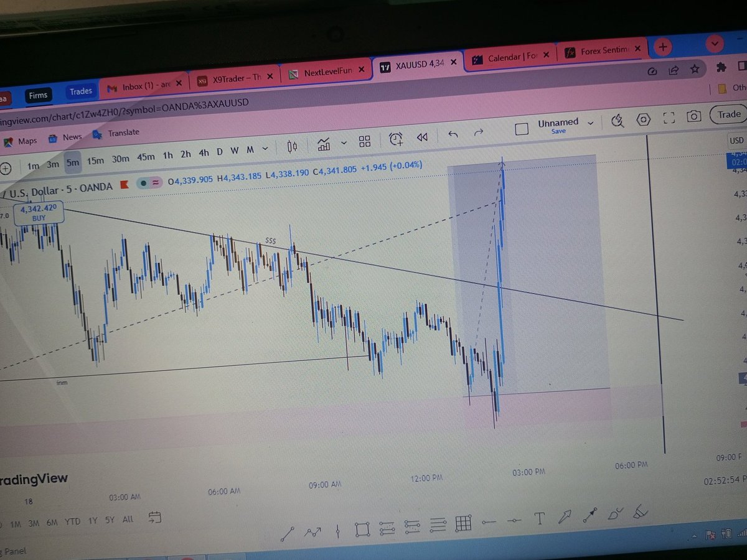747x560 pixels.
Task: Open the go-to-date calendar icon
Action: click(154, 517)
